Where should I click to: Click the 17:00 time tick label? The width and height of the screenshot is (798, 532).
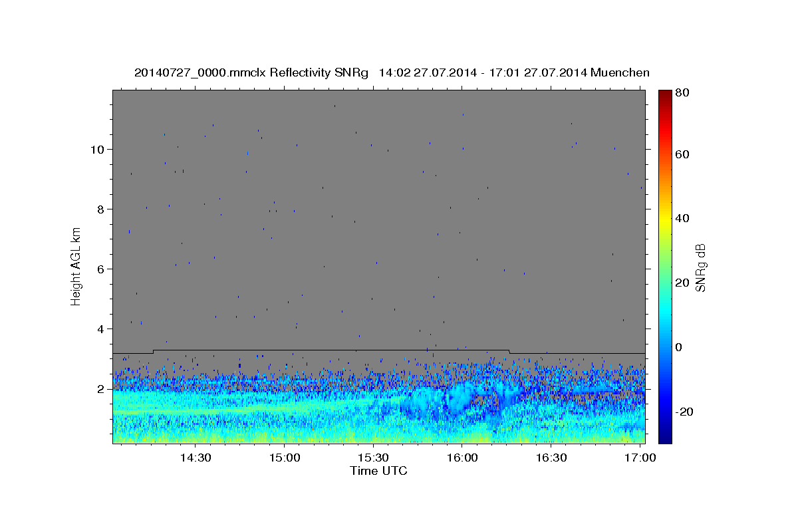click(640, 458)
